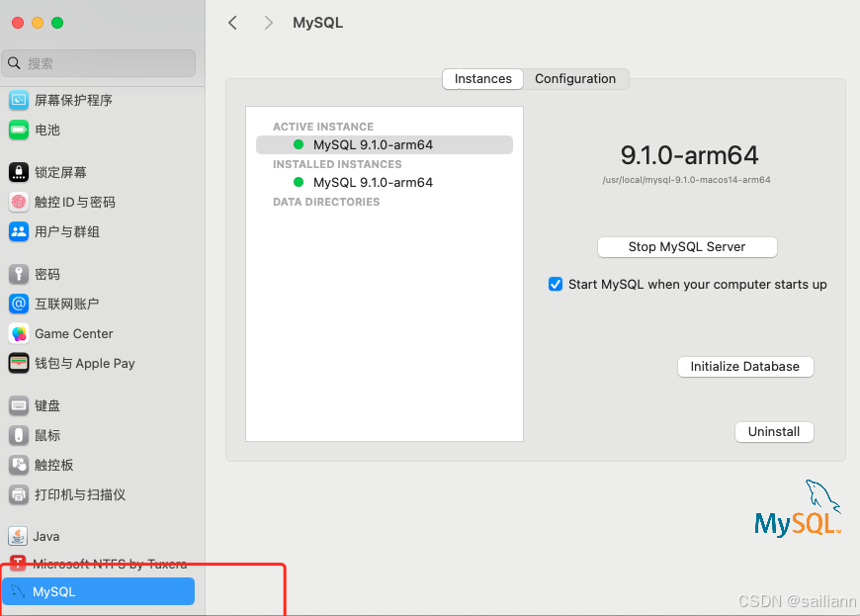Switch to the Configuration tab

point(576,78)
